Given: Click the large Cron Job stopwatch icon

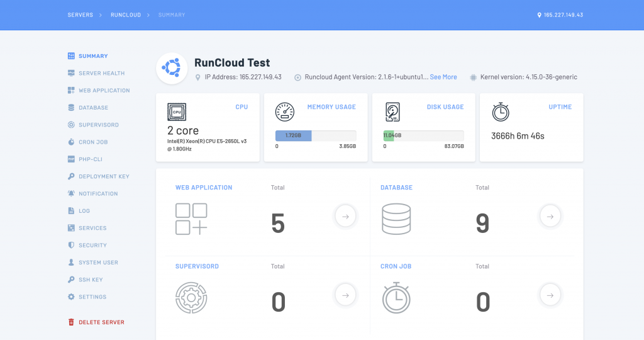Looking at the screenshot, I should click(x=396, y=297).
